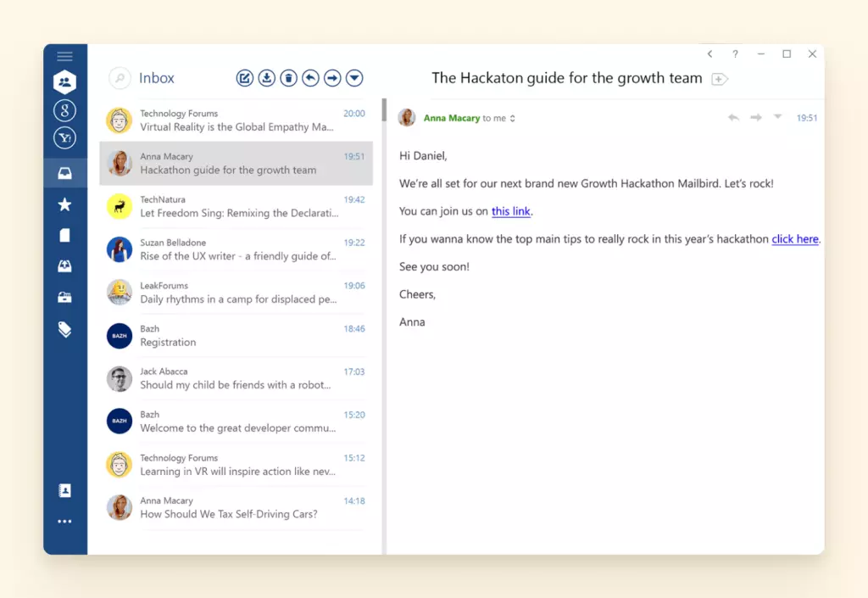The height and width of the screenshot is (598, 868).
Task: Open the Google account in the sidebar
Action: click(65, 110)
